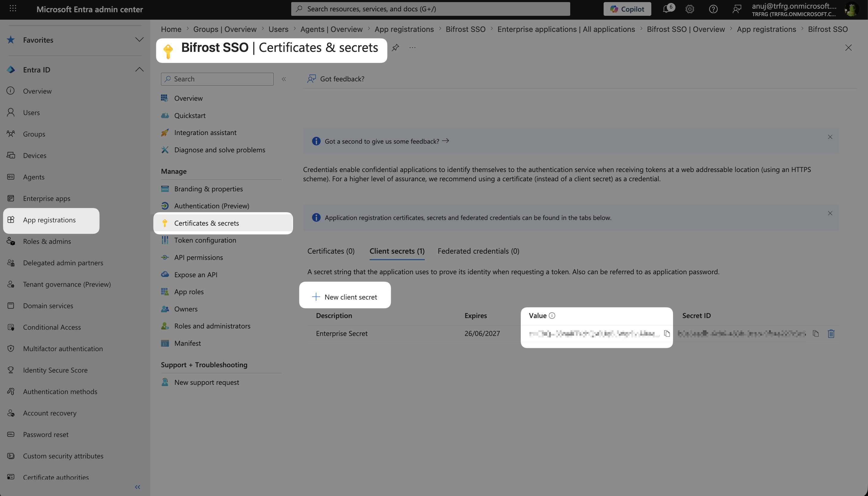Open the notifications bell icon
868x496 pixels.
[x=667, y=9]
